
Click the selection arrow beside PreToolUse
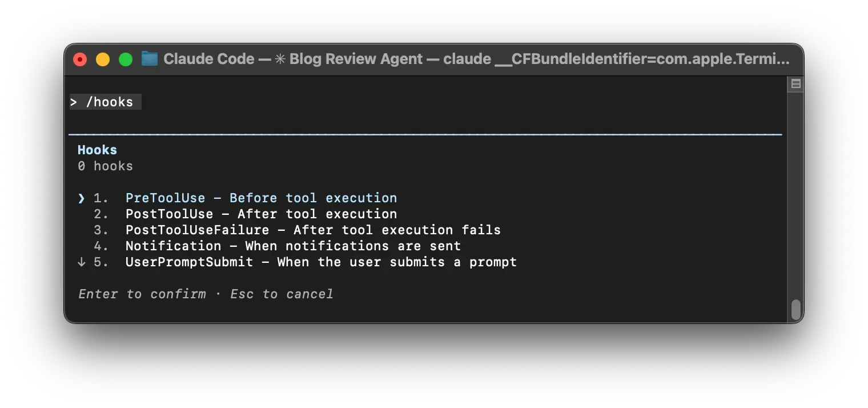tap(81, 198)
